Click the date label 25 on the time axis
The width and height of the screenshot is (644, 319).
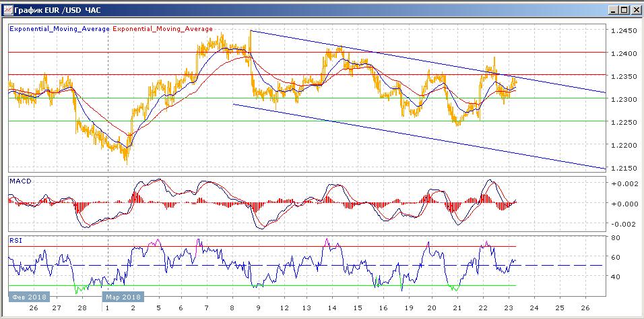click(559, 308)
